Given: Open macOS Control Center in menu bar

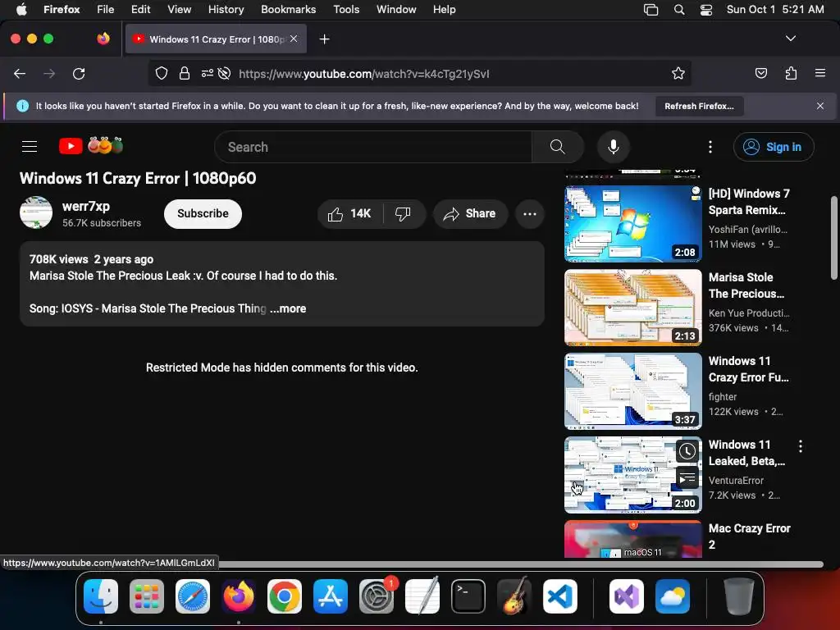Looking at the screenshot, I should (x=706, y=9).
